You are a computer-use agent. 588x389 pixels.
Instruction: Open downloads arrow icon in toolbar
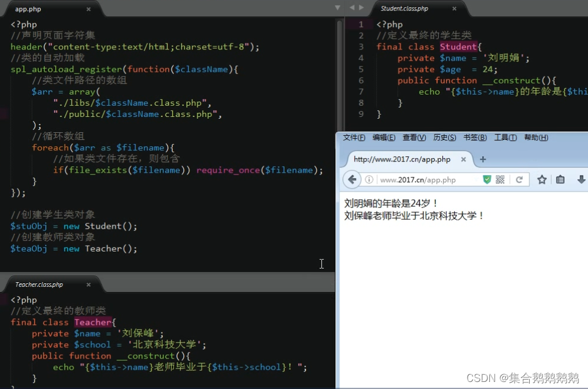coord(582,180)
